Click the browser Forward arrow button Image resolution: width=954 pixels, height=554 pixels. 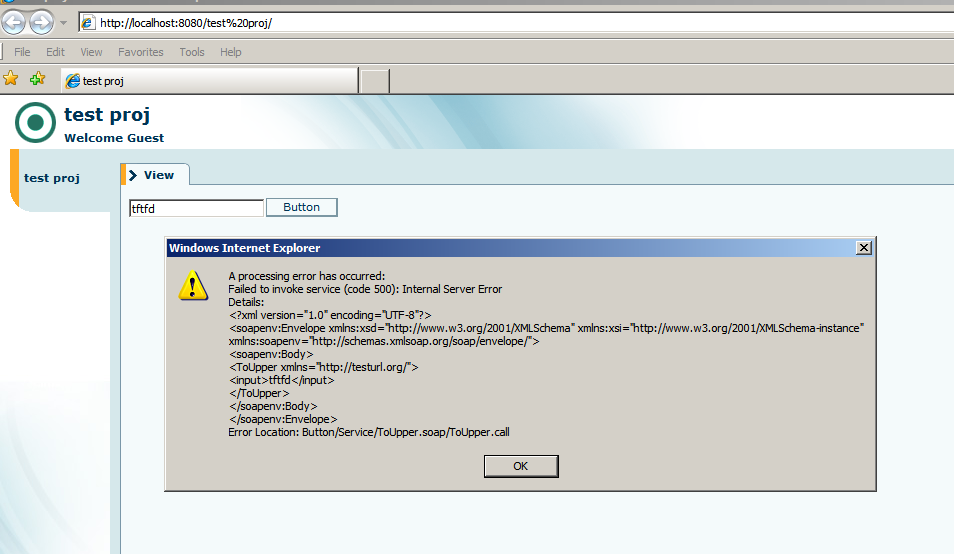coord(40,22)
